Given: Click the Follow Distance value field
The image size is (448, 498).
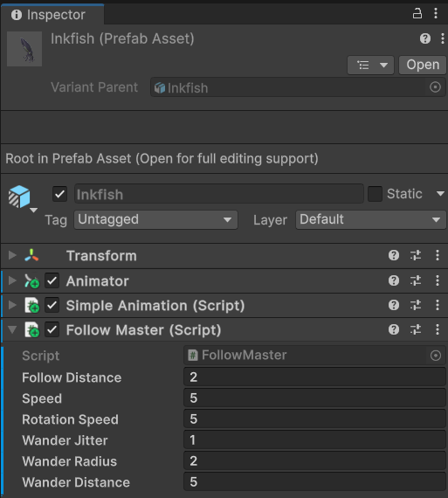Looking at the screenshot, I should (314, 377).
